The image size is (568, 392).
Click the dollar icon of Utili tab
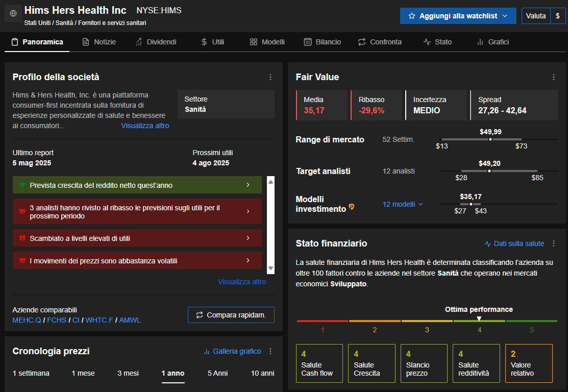pos(204,42)
